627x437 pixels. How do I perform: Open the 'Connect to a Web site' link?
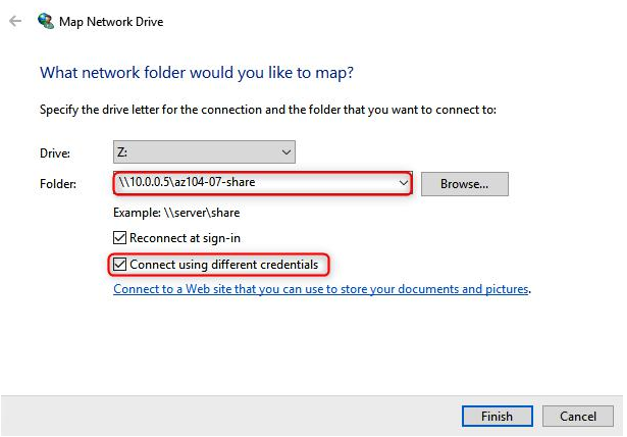pos(321,289)
